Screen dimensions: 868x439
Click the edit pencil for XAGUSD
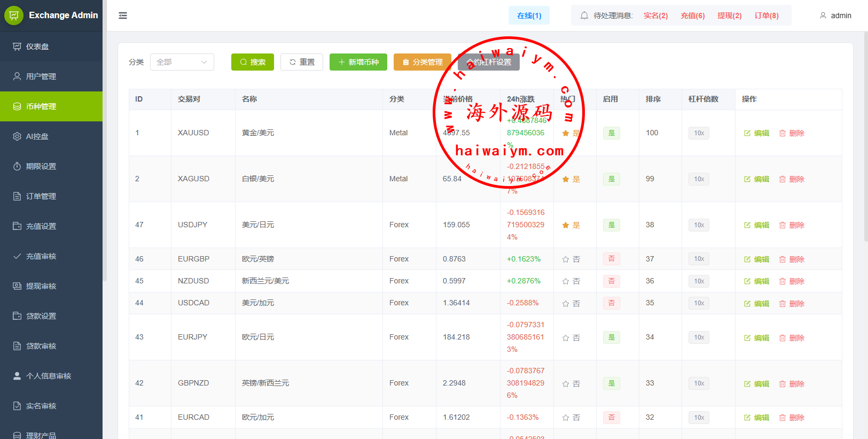(x=747, y=179)
